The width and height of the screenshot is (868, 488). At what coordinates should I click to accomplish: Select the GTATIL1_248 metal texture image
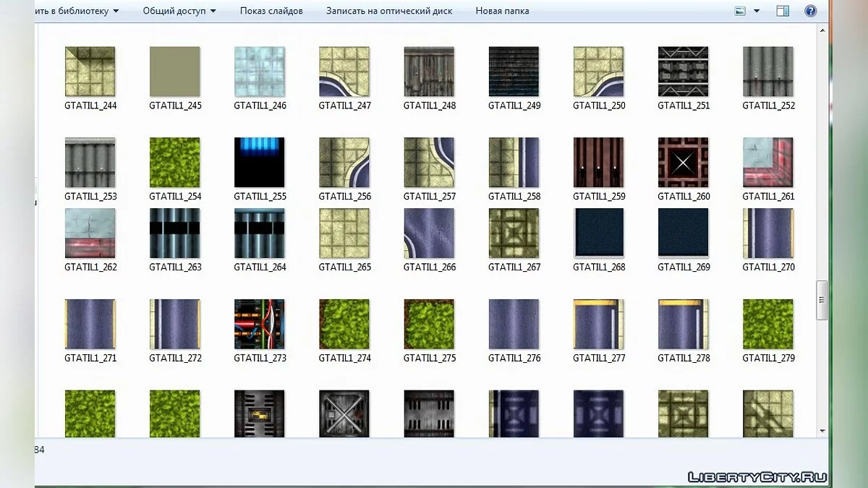click(x=429, y=72)
